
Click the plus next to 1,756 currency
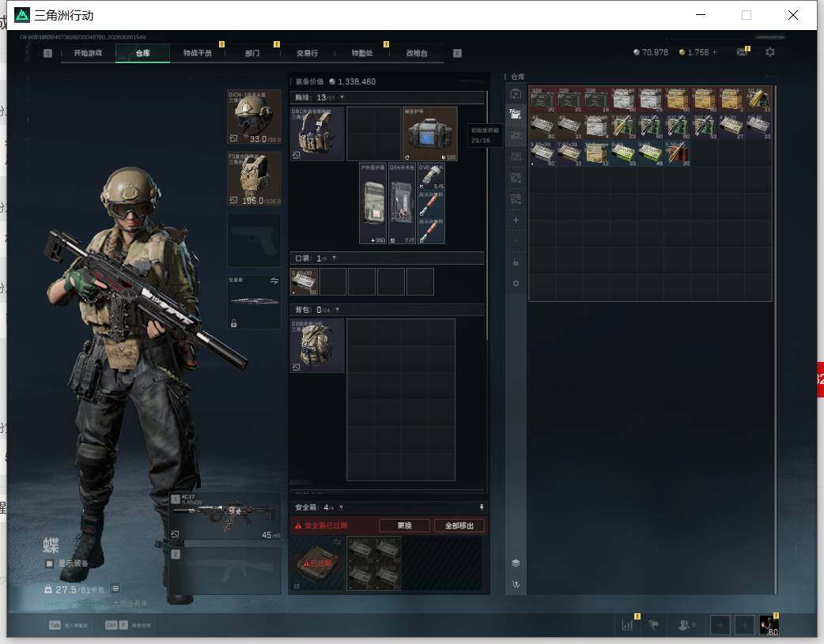(x=714, y=52)
